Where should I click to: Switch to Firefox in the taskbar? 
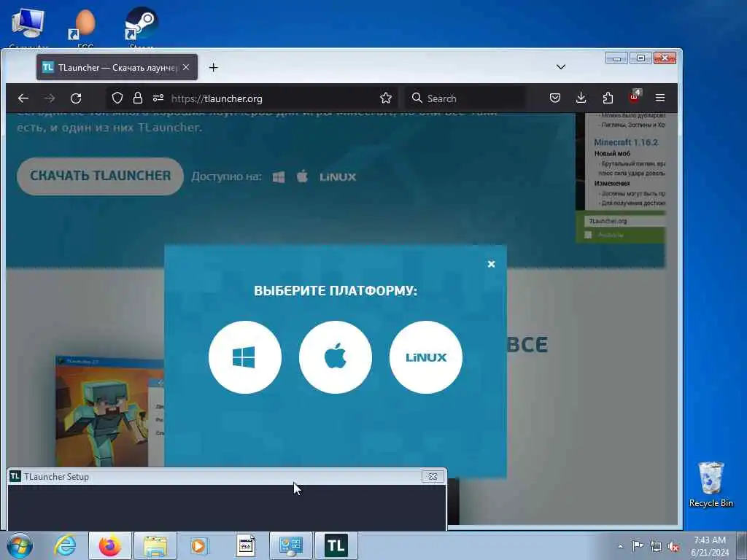pos(110,545)
